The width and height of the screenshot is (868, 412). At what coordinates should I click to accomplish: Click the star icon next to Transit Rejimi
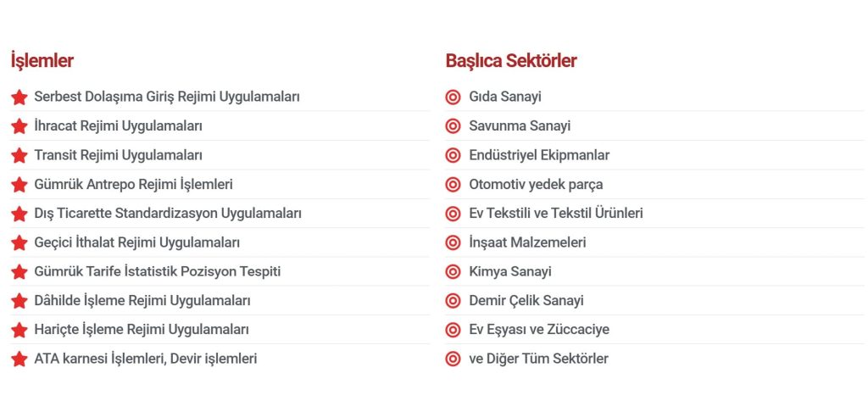tap(19, 155)
